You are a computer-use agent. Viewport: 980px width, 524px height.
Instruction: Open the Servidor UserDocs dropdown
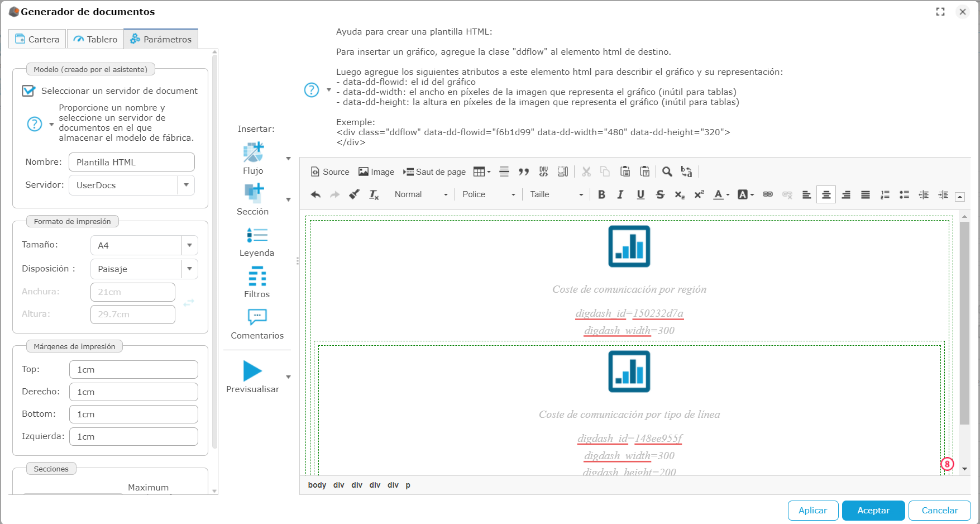tap(186, 185)
